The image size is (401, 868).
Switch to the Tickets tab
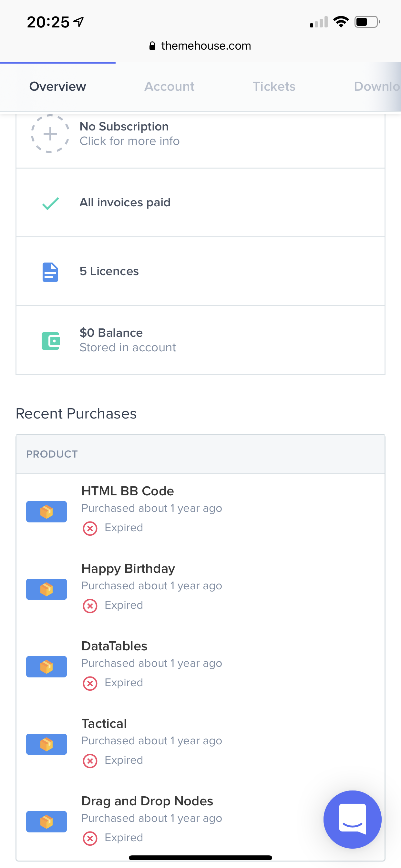[274, 87]
